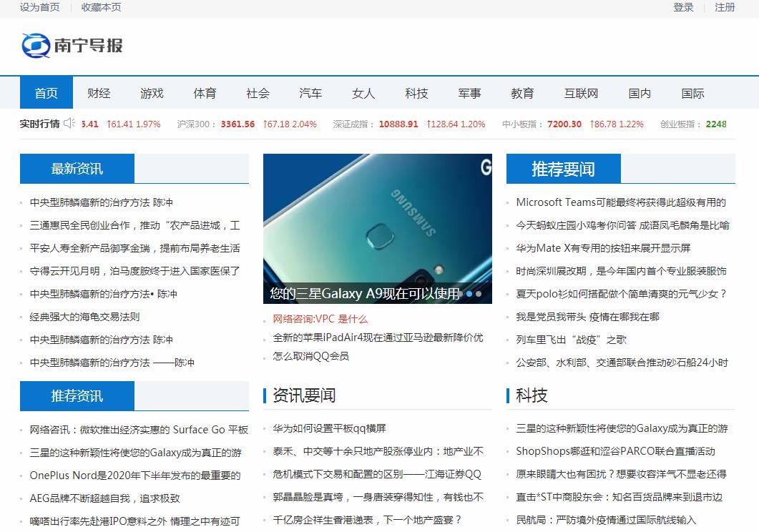Open the 体育 navigation tab
The image size is (759, 532).
pos(205,93)
